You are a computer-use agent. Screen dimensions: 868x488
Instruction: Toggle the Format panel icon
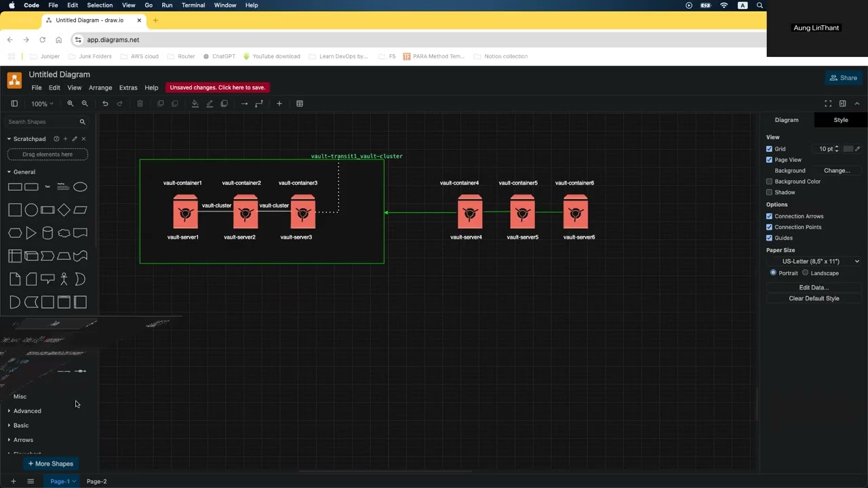pos(842,104)
